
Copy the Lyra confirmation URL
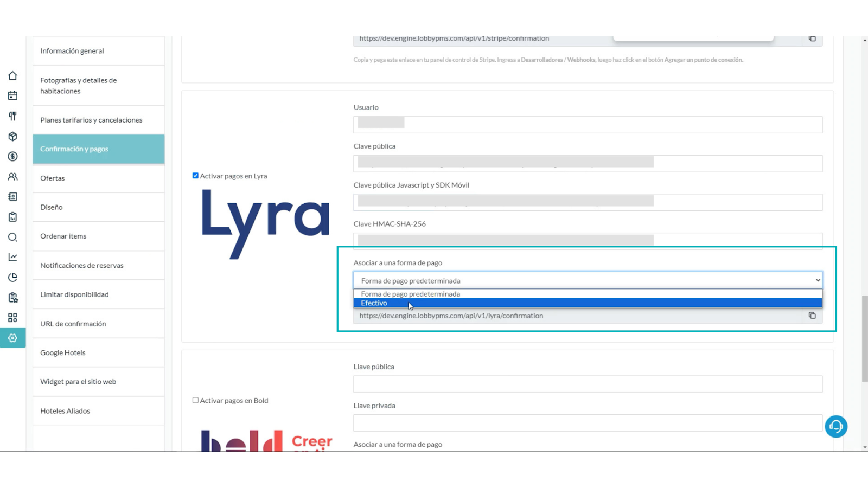[x=812, y=316]
